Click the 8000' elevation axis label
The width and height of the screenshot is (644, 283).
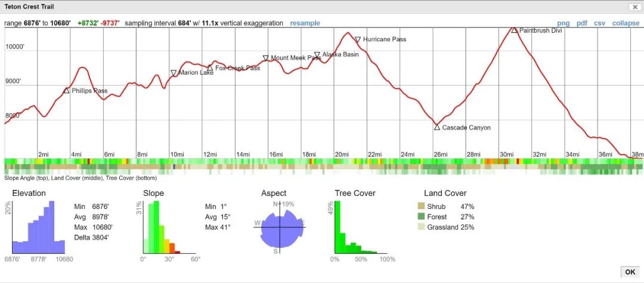click(13, 116)
